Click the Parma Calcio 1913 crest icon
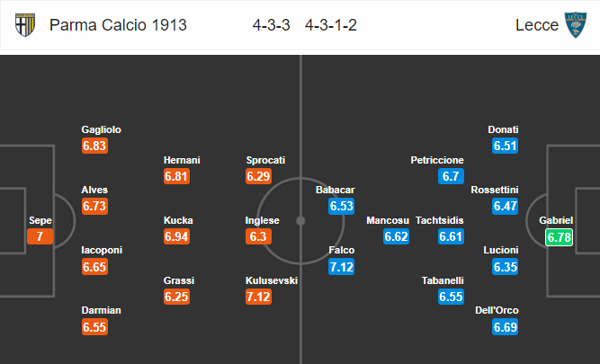The image size is (600, 364). tap(25, 25)
